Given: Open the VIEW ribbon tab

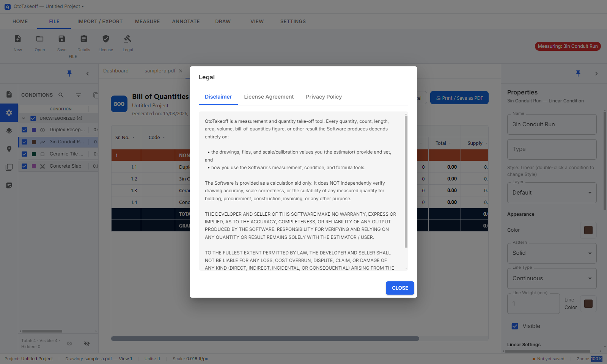Looking at the screenshot, I should [257, 22].
